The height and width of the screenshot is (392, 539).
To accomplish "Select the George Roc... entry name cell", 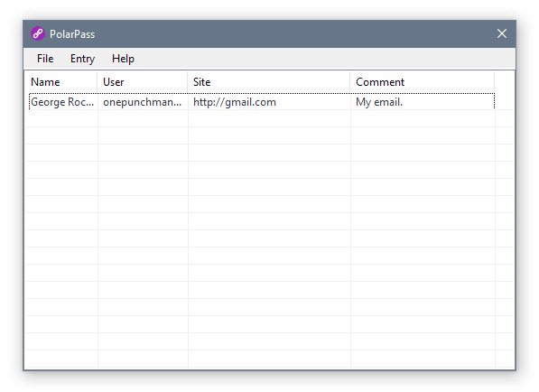I will tap(62, 102).
